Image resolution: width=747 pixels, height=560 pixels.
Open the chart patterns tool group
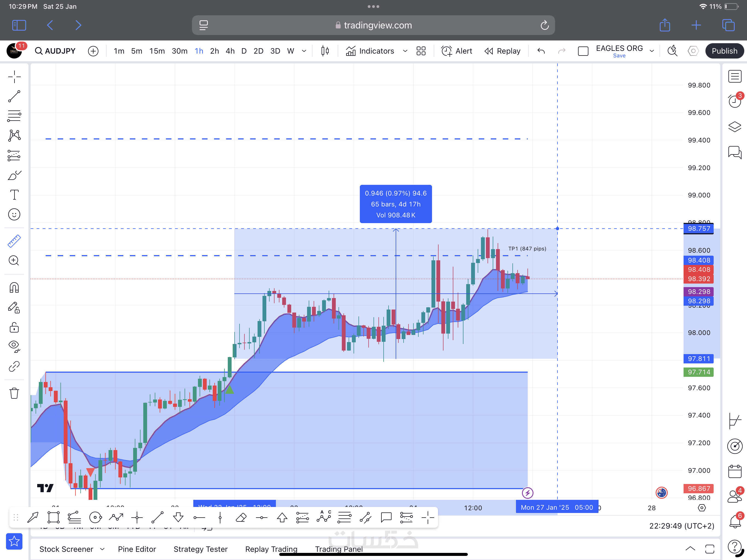(x=14, y=135)
